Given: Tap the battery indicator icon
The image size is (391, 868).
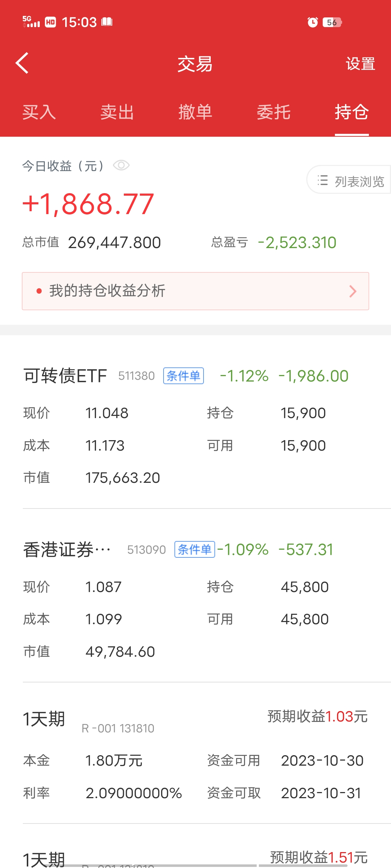Looking at the screenshot, I should click(332, 22).
